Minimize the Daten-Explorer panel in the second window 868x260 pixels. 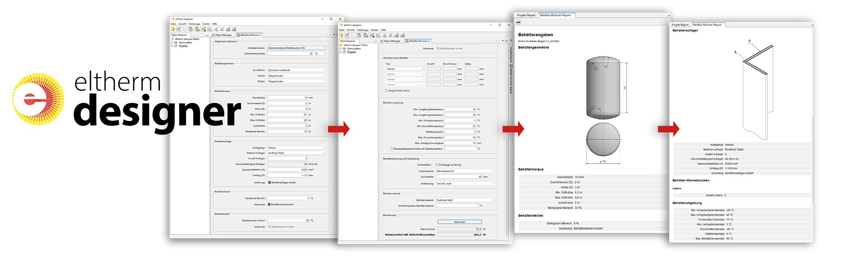pyautogui.click(x=376, y=41)
